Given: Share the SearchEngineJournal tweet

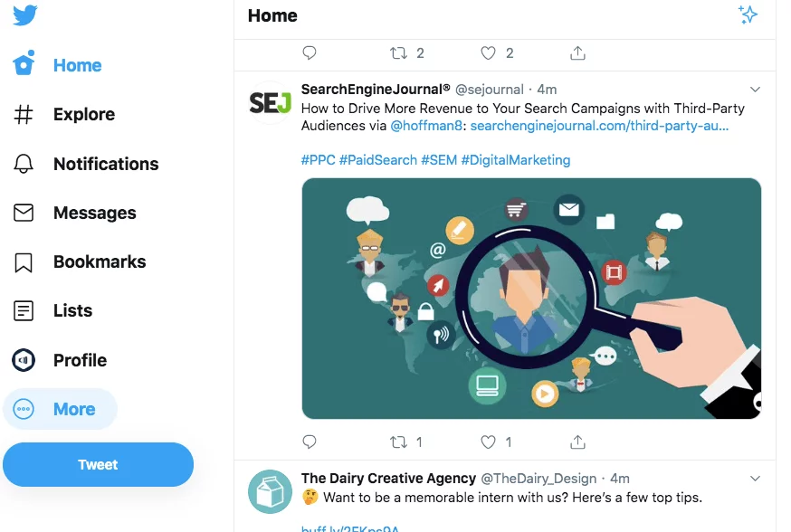Looking at the screenshot, I should click(577, 442).
